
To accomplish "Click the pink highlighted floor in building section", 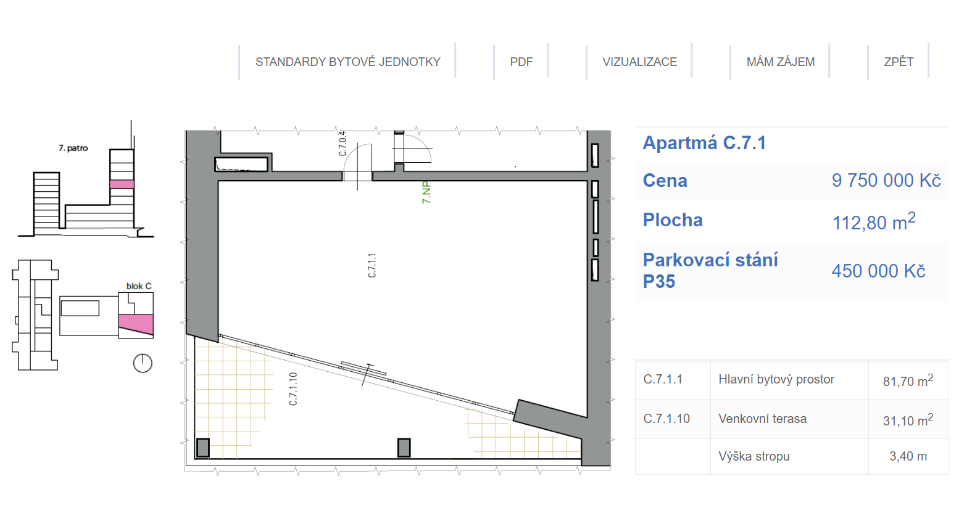I will [122, 184].
